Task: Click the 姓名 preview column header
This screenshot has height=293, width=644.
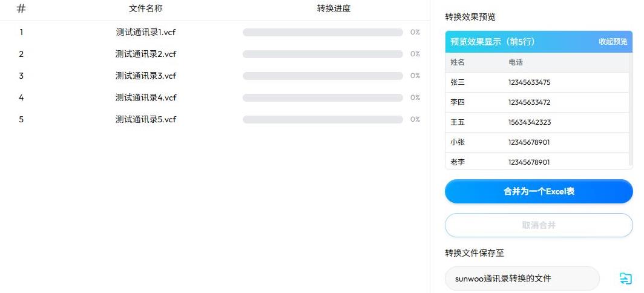Action: [x=458, y=62]
